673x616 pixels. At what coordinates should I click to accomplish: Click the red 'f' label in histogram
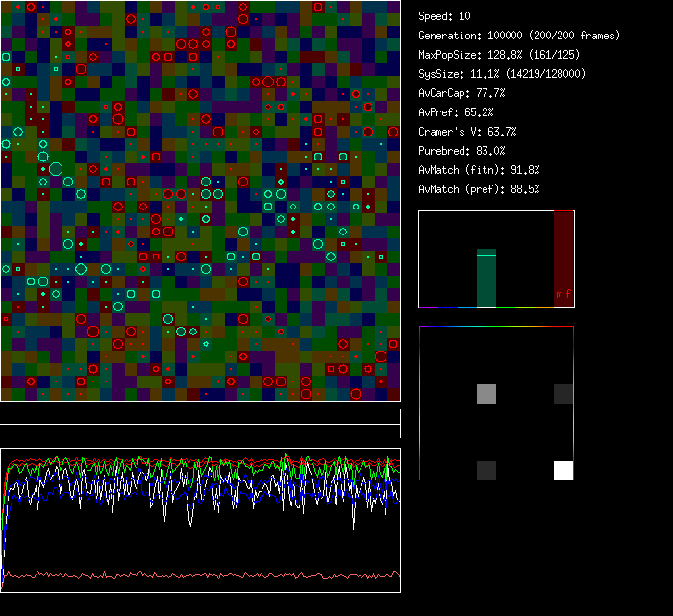tap(568, 294)
